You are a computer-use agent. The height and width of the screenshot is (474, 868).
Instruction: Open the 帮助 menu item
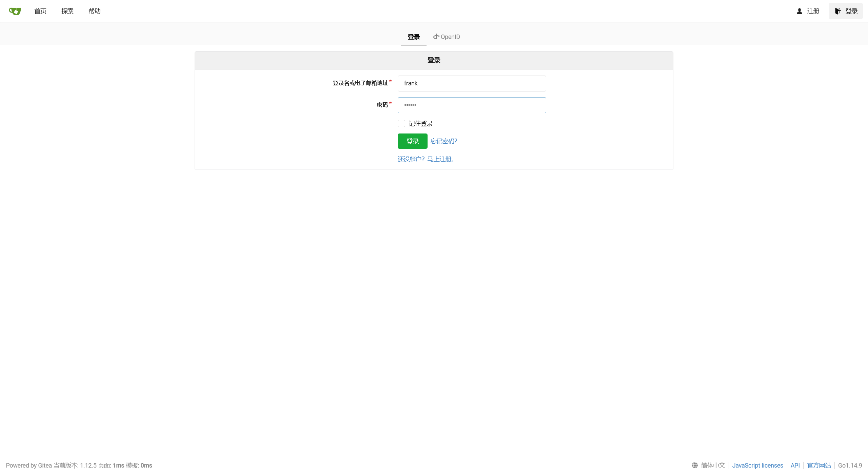point(95,11)
